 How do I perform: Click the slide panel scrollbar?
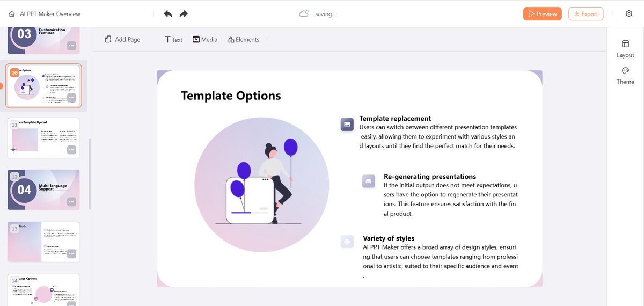pos(90,174)
